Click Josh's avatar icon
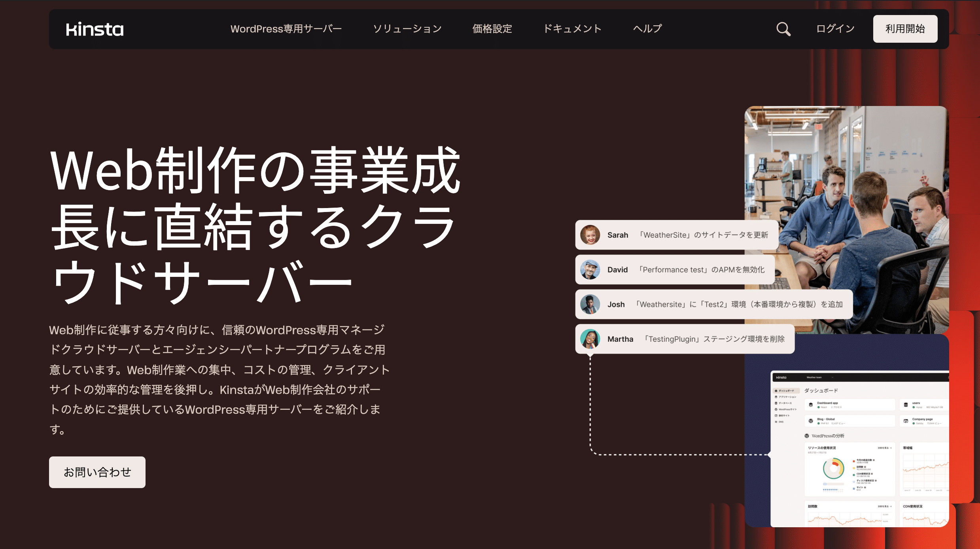The image size is (980, 549). [590, 305]
